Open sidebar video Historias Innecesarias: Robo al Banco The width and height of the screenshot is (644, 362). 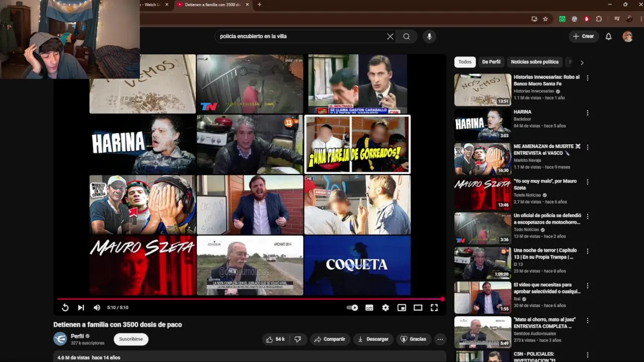[546, 80]
